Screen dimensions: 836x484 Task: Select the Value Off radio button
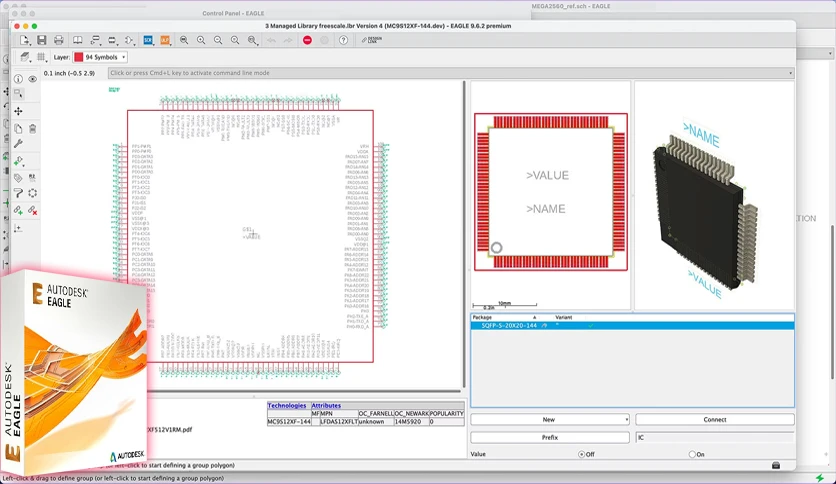tap(582, 455)
